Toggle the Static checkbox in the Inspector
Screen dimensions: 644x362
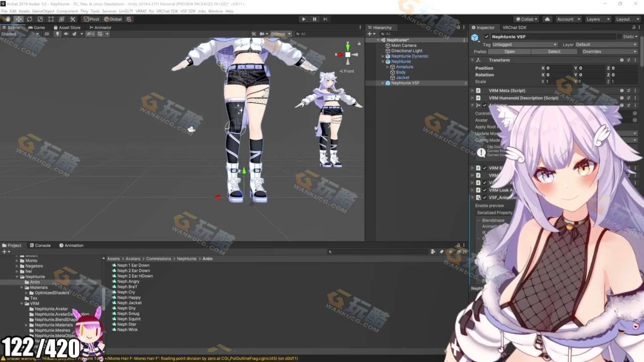point(620,37)
